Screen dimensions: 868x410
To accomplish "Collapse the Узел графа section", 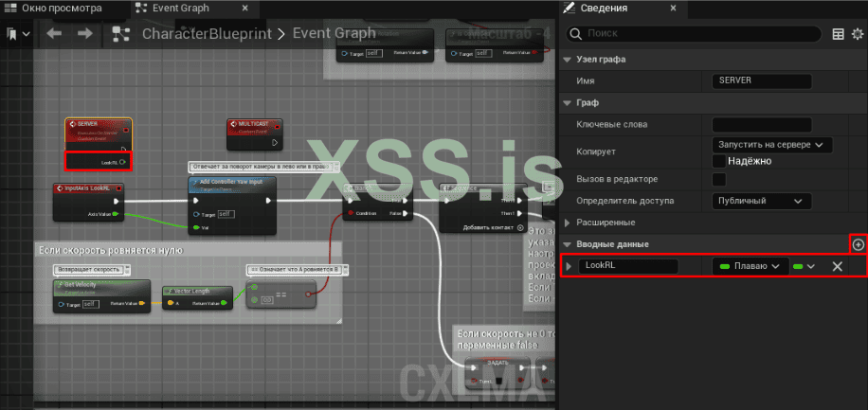I will click(x=567, y=60).
